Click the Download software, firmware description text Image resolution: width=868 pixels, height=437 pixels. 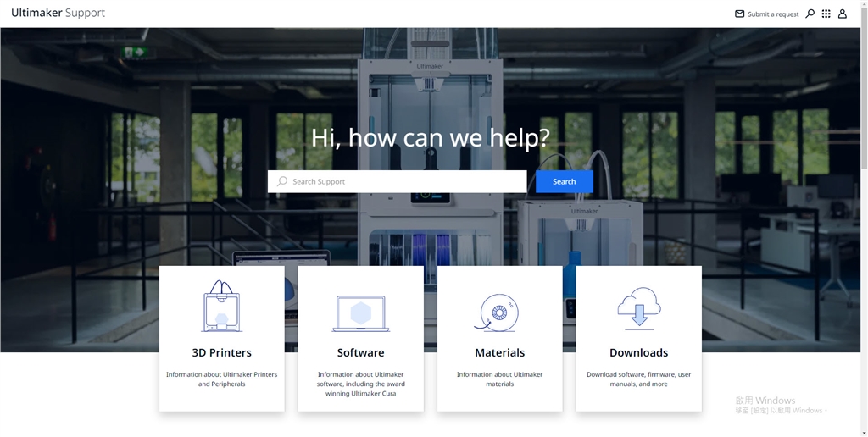(638, 379)
